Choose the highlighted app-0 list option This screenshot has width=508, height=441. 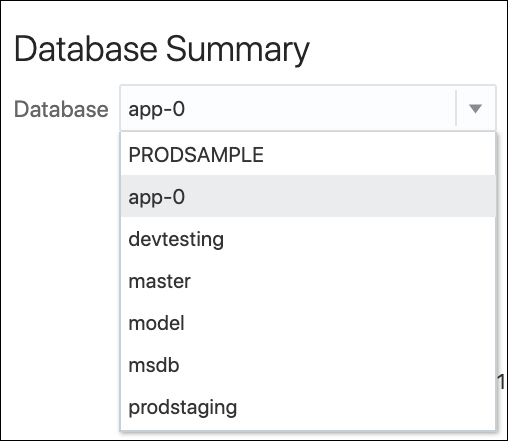coord(308,196)
